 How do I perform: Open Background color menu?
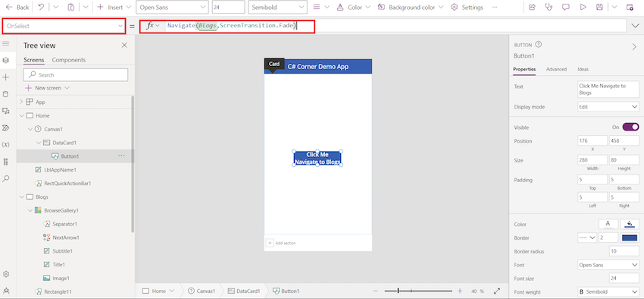click(x=411, y=8)
